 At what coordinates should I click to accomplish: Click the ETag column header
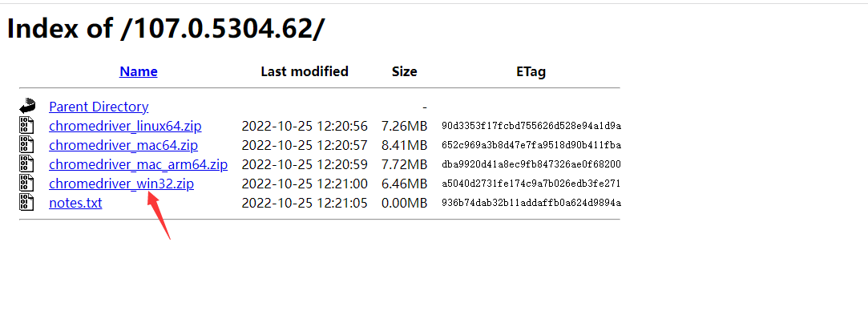(x=531, y=71)
